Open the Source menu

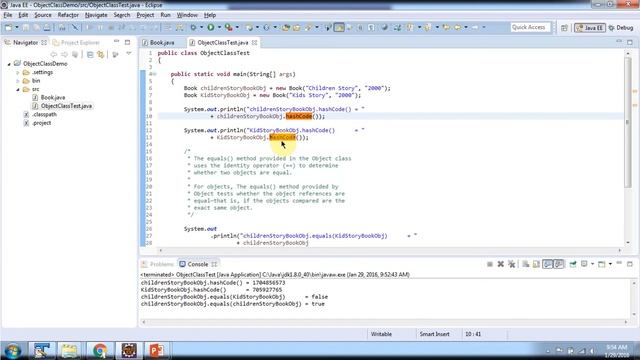tap(42, 15)
